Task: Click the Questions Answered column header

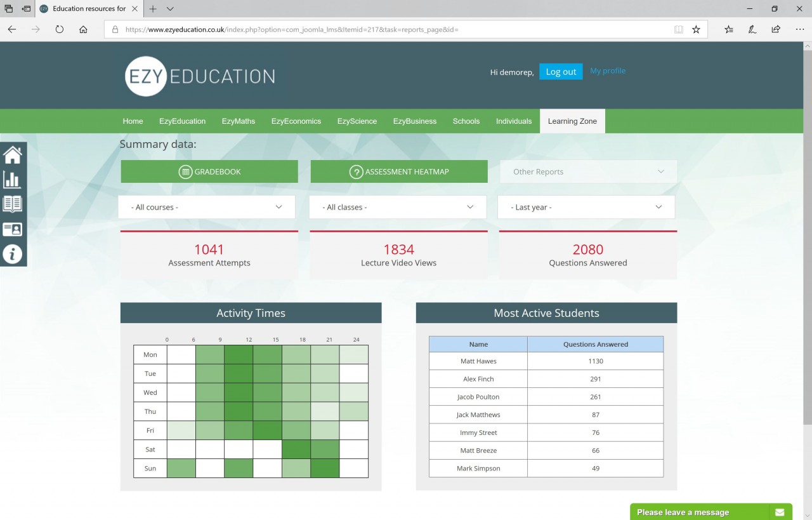Action: [596, 344]
